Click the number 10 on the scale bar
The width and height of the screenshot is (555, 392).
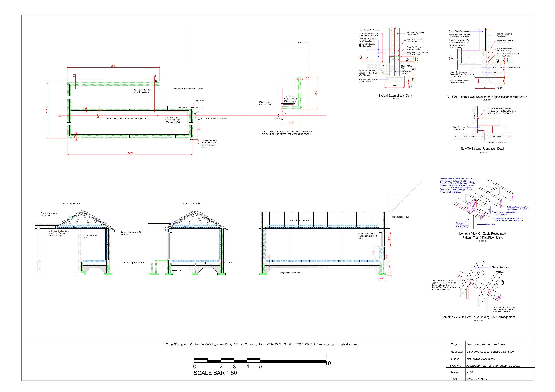(x=328, y=363)
